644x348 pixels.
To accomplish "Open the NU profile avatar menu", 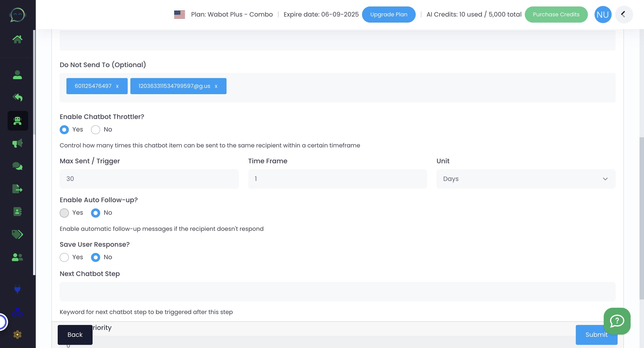I will coord(603,14).
